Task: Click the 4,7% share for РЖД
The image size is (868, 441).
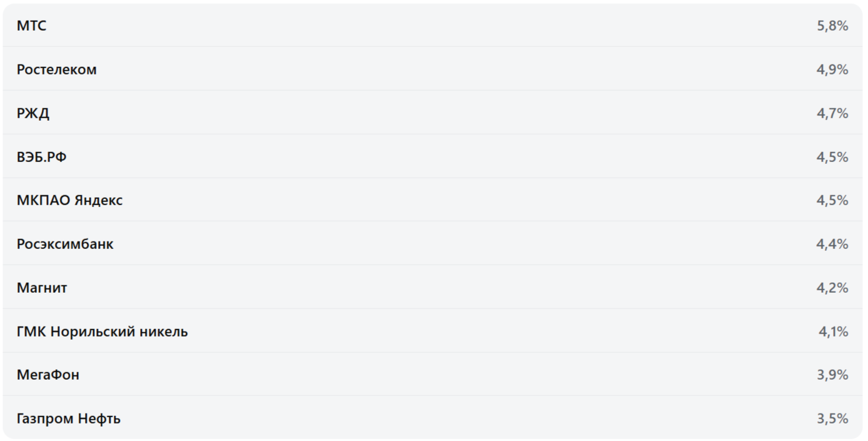Action: (832, 113)
